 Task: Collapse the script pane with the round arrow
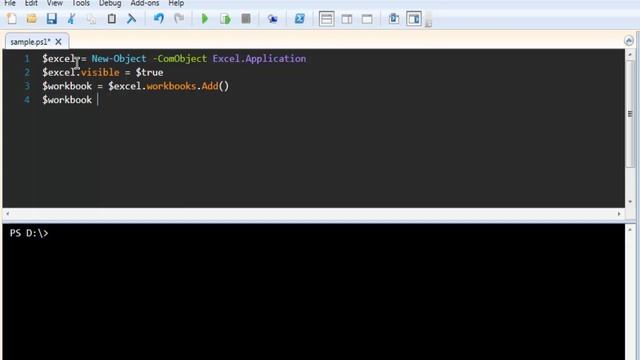tap(629, 40)
